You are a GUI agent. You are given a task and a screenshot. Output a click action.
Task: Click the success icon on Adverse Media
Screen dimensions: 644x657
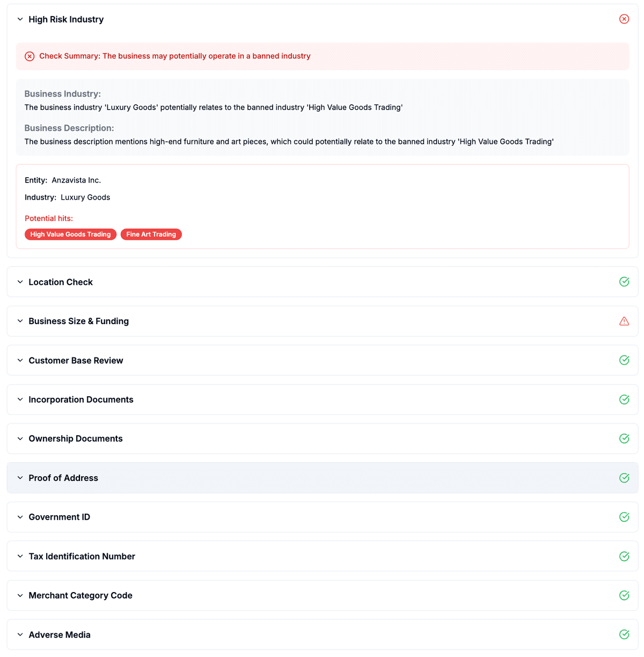click(x=624, y=634)
